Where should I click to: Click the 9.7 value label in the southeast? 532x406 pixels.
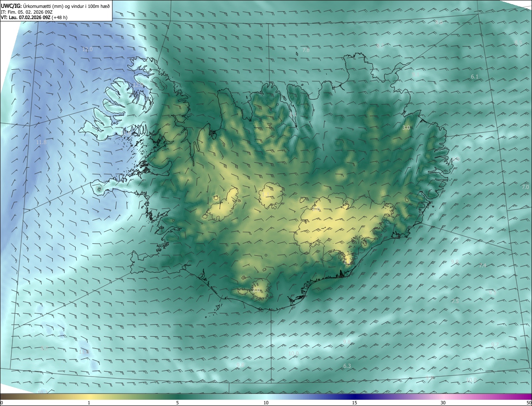495,345
